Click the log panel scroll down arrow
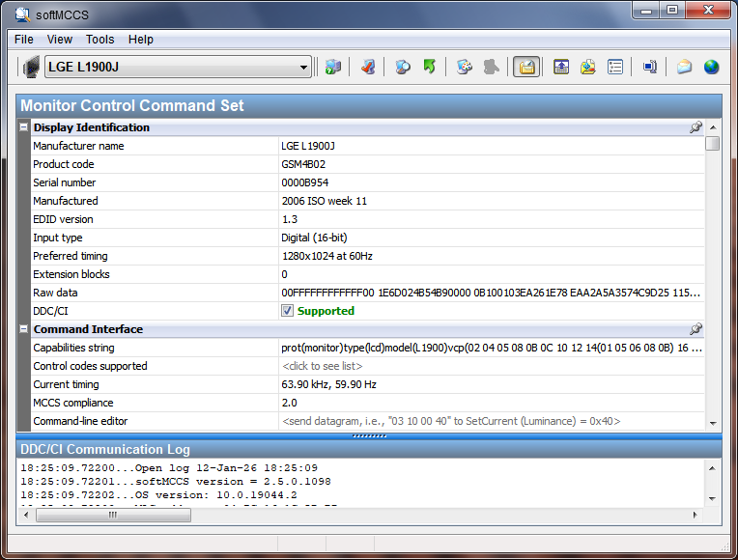The image size is (738, 560). (712, 498)
